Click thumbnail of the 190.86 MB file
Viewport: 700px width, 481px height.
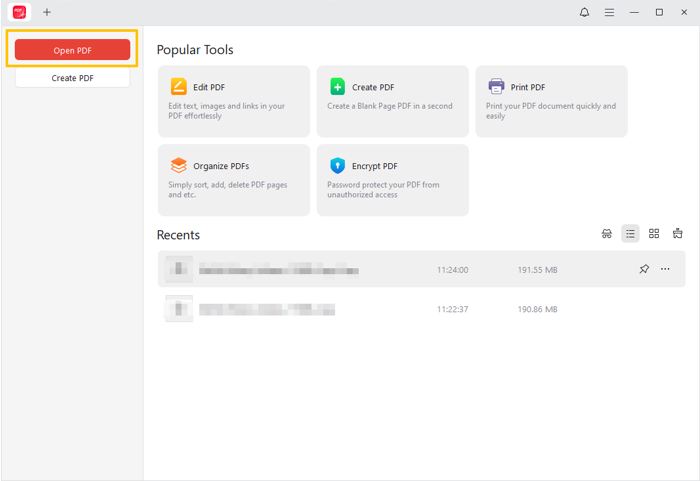coord(179,309)
